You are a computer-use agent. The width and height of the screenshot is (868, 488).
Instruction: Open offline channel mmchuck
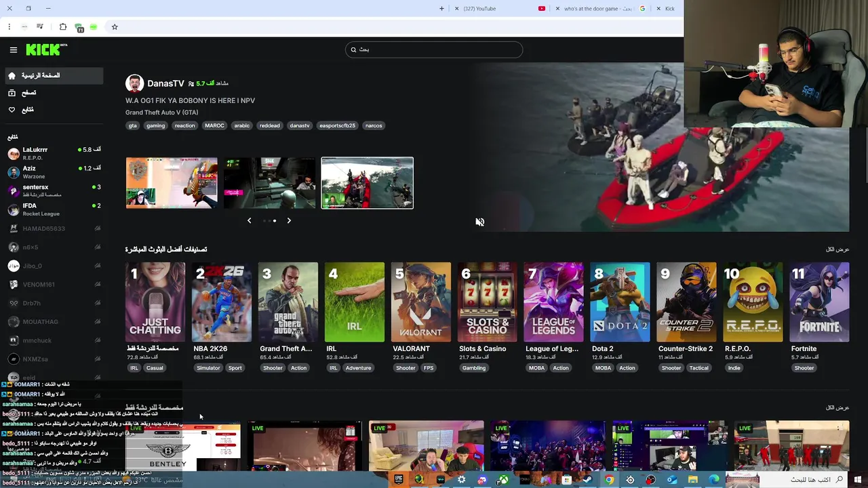pos(54,340)
